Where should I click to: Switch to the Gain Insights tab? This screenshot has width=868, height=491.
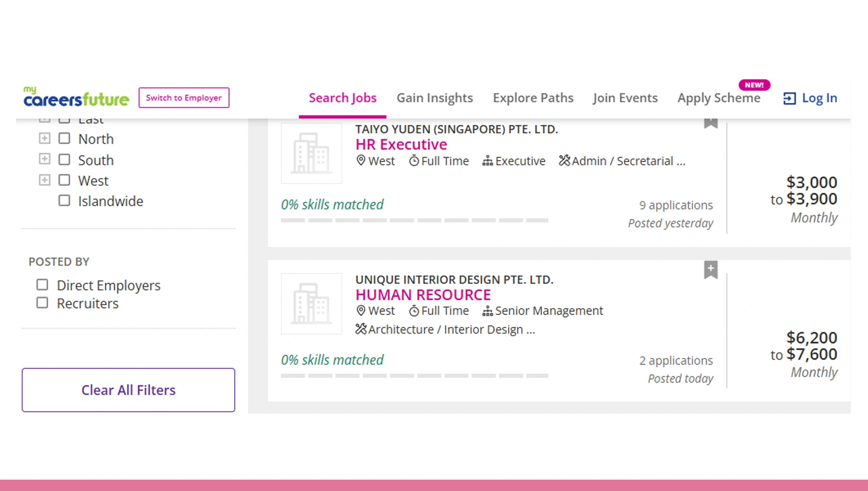pyautogui.click(x=435, y=98)
